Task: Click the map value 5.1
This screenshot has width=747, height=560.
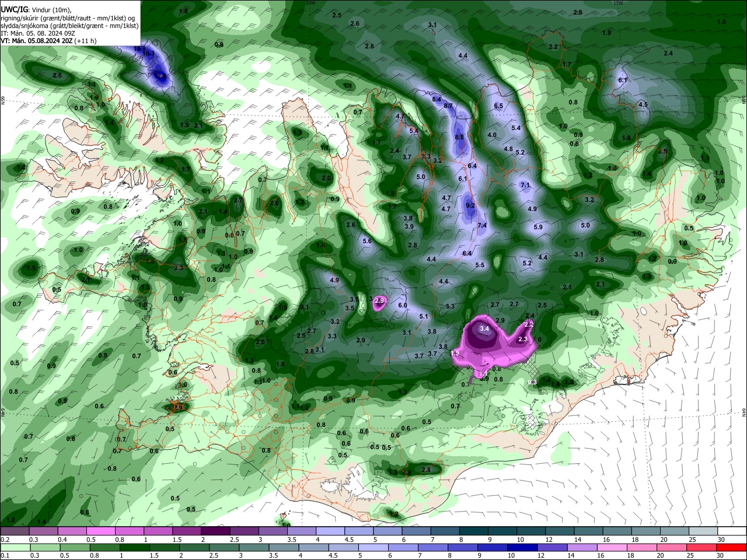Action: tap(424, 316)
